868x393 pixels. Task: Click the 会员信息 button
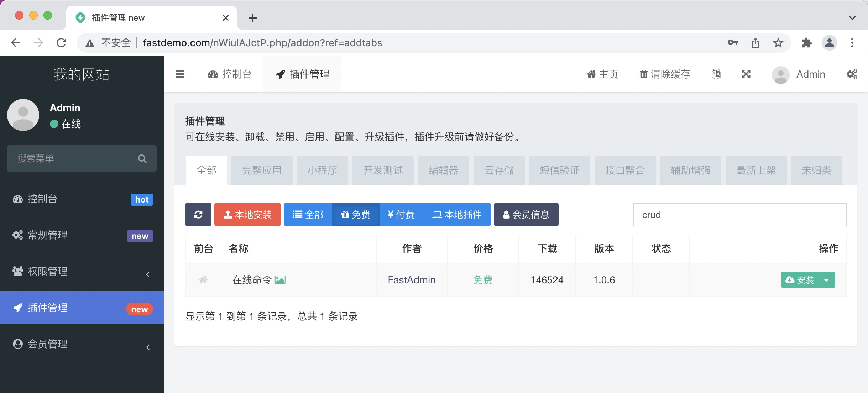[x=526, y=214]
